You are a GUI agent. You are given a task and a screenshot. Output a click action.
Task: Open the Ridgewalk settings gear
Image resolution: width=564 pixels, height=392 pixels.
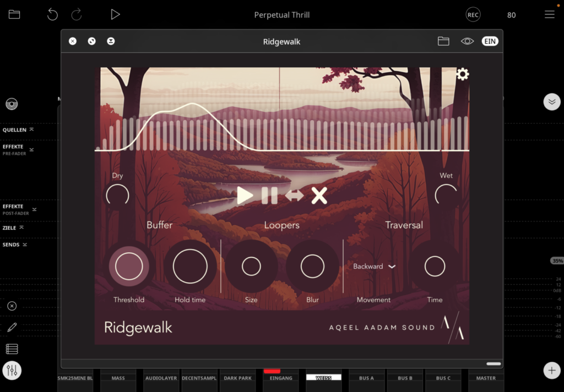(x=463, y=74)
